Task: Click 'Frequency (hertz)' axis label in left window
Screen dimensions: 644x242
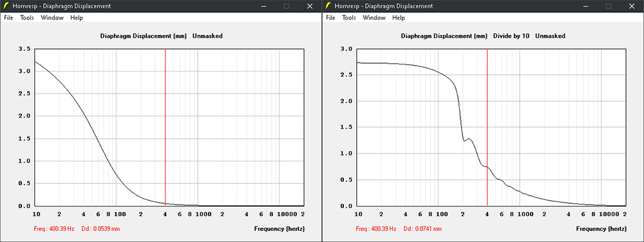Action: click(x=279, y=229)
